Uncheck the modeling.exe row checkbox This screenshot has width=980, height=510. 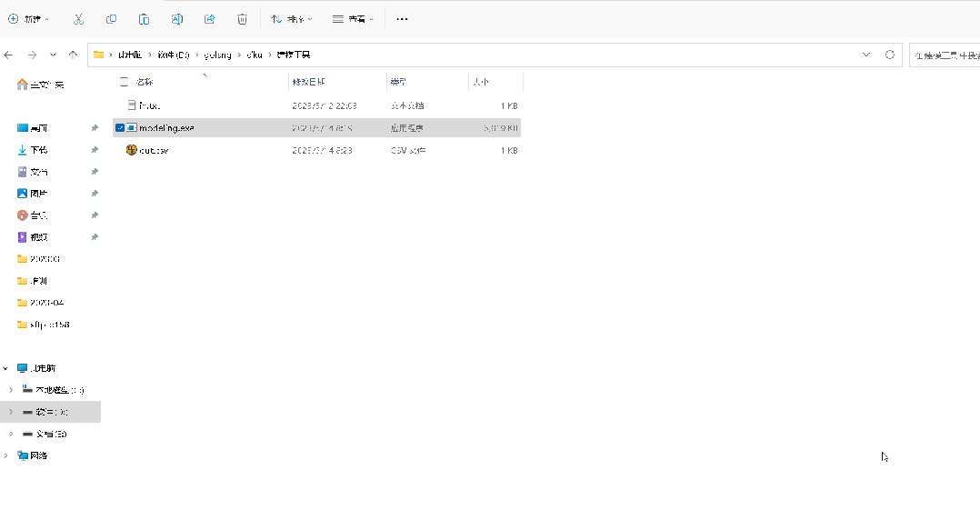point(120,128)
